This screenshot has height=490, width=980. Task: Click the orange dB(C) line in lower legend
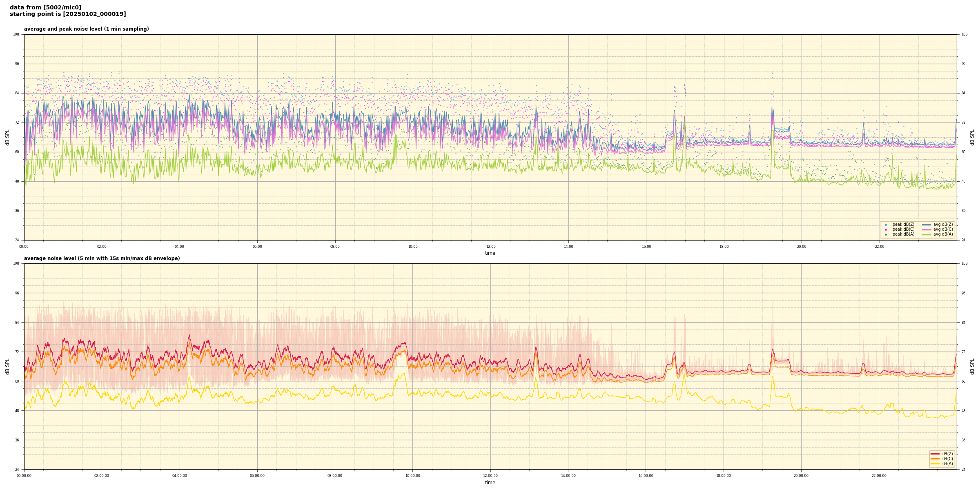[x=935, y=459]
